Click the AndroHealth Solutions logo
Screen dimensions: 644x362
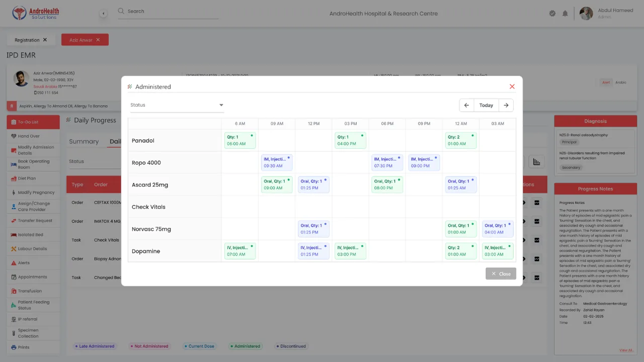[36, 13]
